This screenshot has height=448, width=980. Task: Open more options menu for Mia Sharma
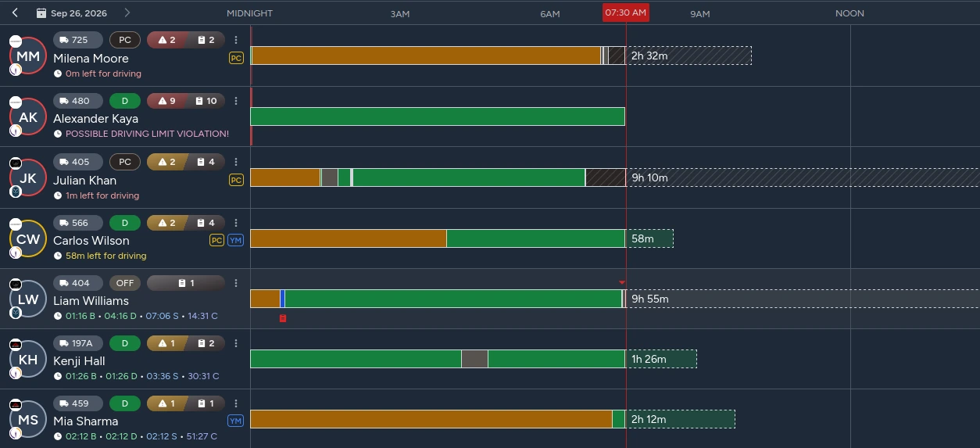(236, 403)
